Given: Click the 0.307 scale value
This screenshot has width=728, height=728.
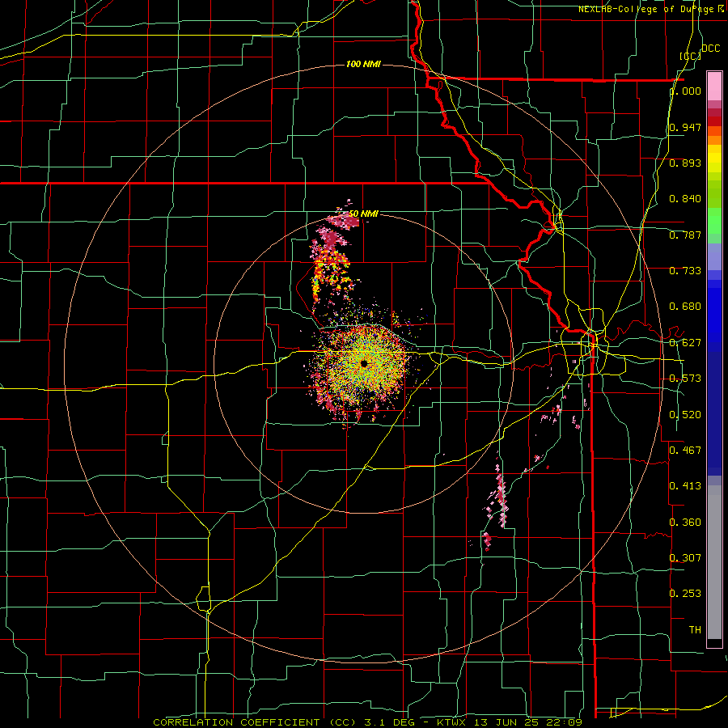Looking at the screenshot, I should tap(685, 557).
